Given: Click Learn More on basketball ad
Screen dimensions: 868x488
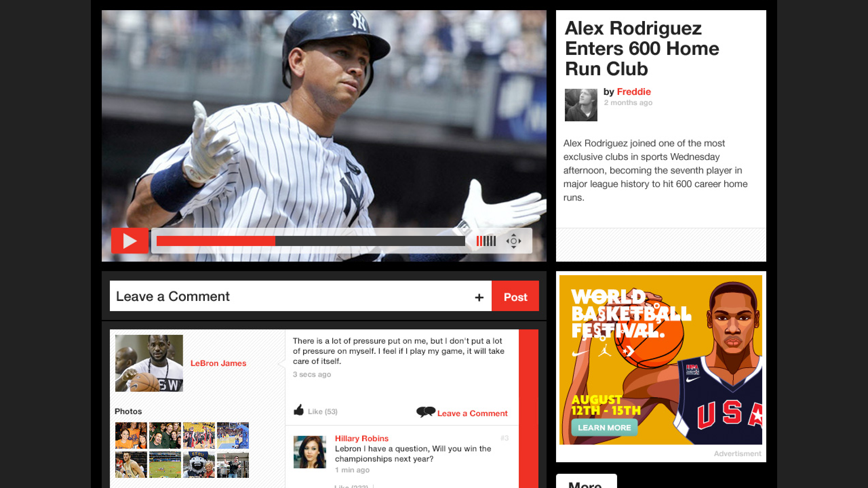Looking at the screenshot, I should click(x=604, y=428).
